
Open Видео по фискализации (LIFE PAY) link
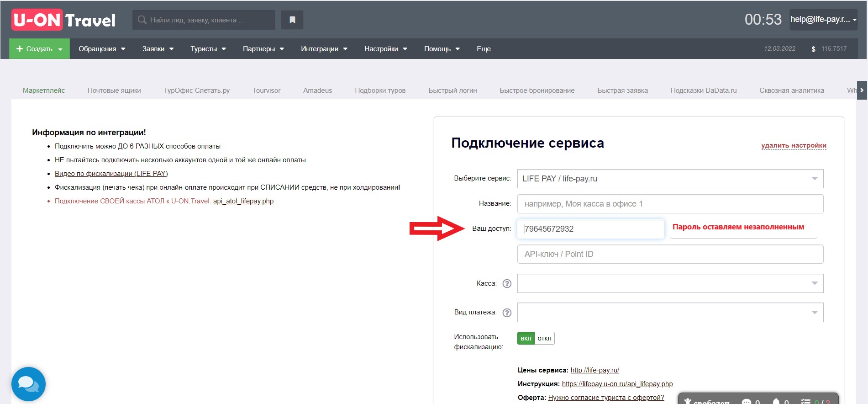(x=111, y=174)
